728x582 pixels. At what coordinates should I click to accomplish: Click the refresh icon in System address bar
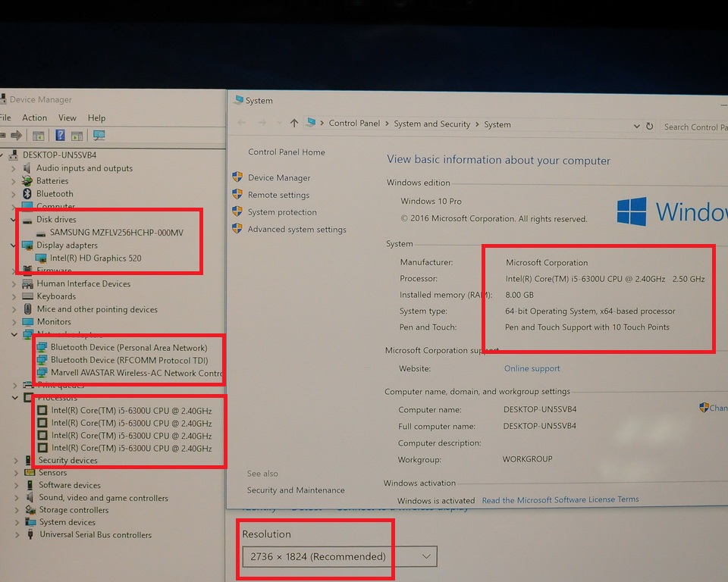650,126
